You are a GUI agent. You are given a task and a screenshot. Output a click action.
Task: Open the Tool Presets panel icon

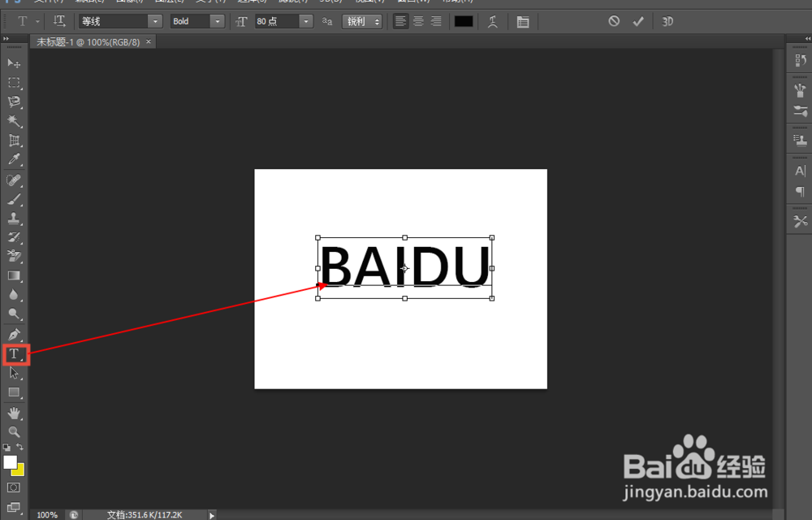pos(800,222)
